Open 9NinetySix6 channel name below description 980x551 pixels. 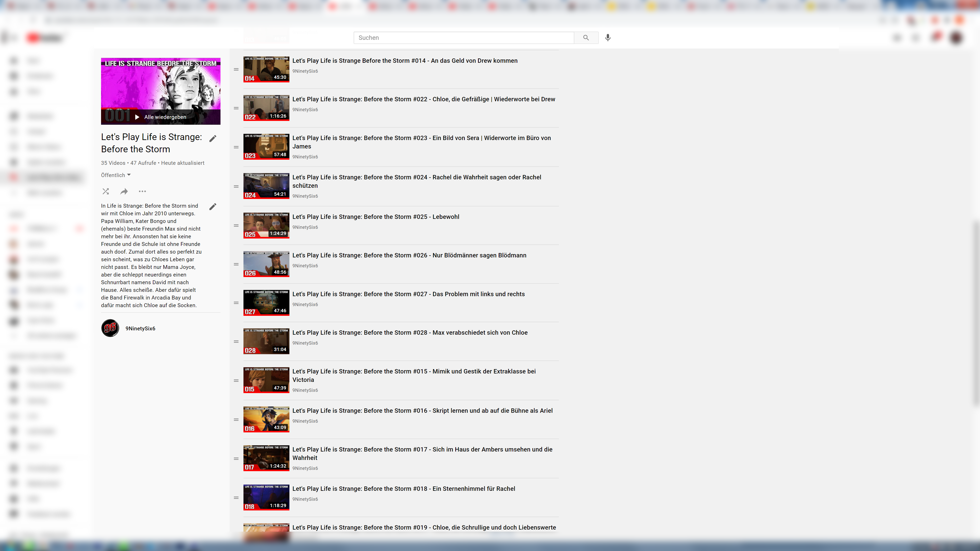(x=140, y=329)
